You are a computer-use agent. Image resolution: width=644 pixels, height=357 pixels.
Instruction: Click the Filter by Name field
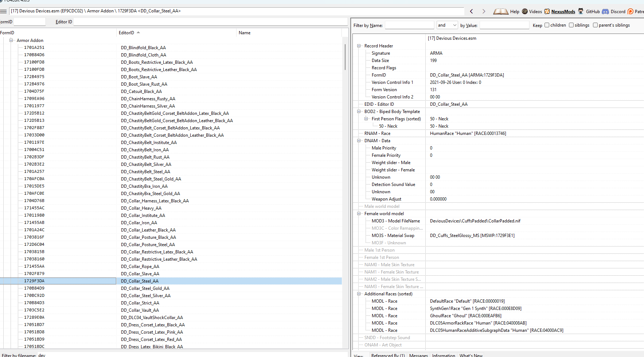(x=409, y=25)
